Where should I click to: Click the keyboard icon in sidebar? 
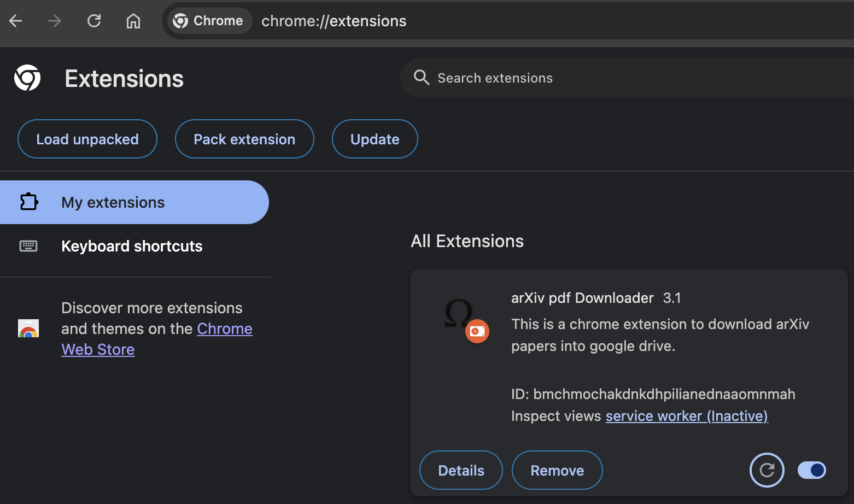point(28,246)
